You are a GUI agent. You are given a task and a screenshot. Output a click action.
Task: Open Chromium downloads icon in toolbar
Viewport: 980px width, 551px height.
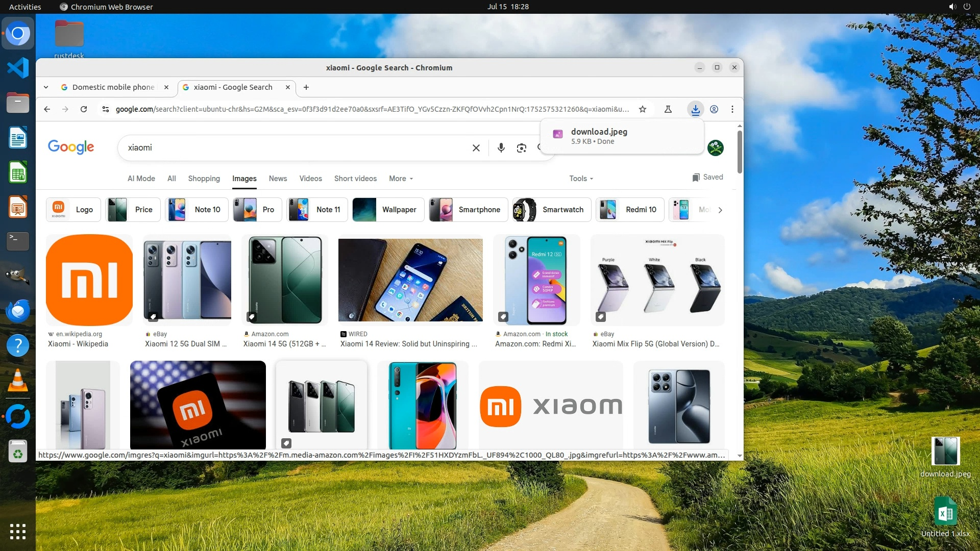pyautogui.click(x=695, y=109)
